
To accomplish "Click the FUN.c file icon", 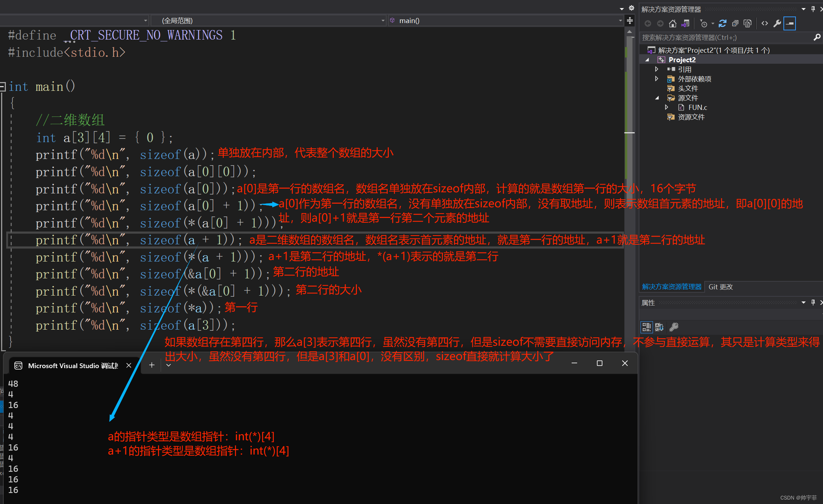I will [681, 107].
